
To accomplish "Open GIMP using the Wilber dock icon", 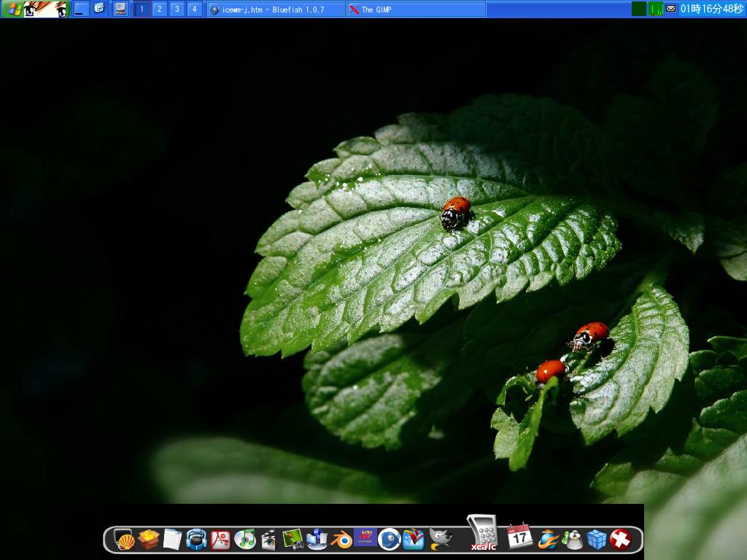I will point(440,541).
